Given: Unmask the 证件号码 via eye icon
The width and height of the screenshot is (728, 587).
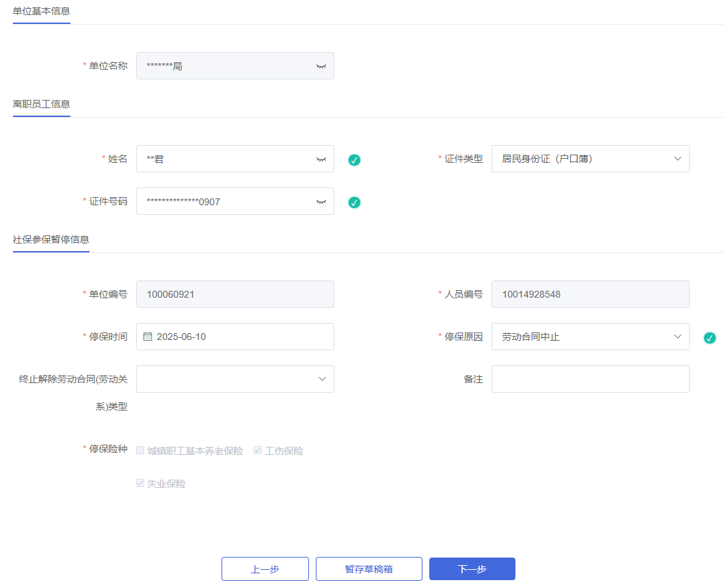Looking at the screenshot, I should [x=321, y=202].
